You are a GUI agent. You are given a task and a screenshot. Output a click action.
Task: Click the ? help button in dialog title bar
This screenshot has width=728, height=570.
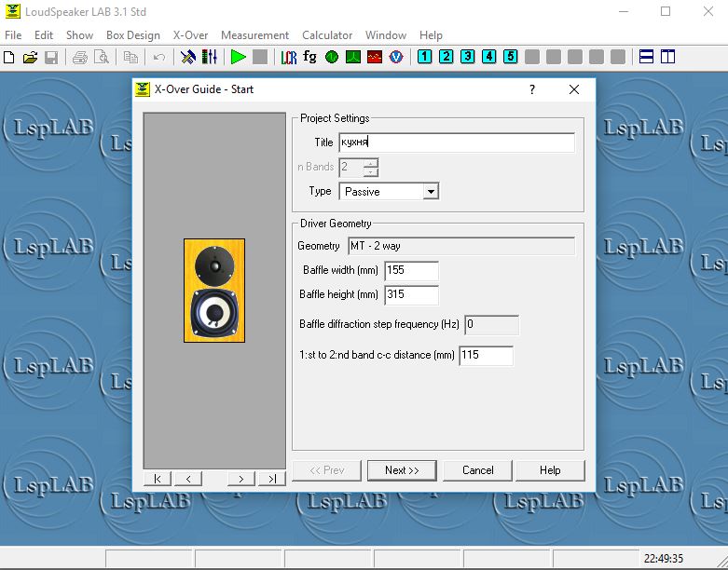532,89
